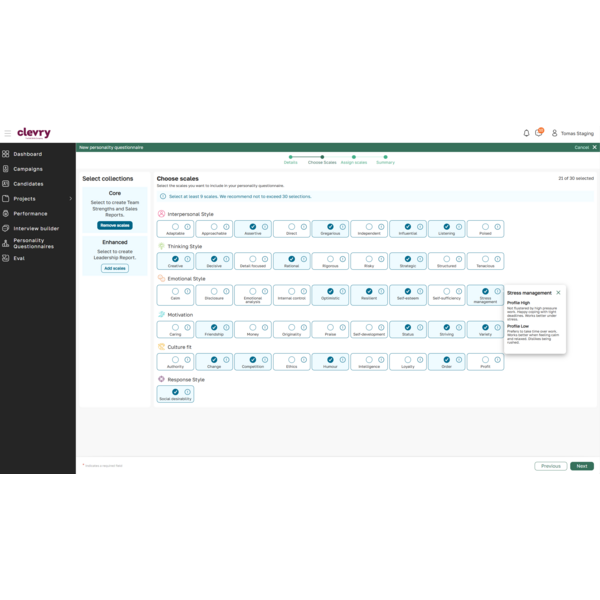The width and height of the screenshot is (600, 600).
Task: Show info for the Approachable scale
Action: tap(226, 227)
